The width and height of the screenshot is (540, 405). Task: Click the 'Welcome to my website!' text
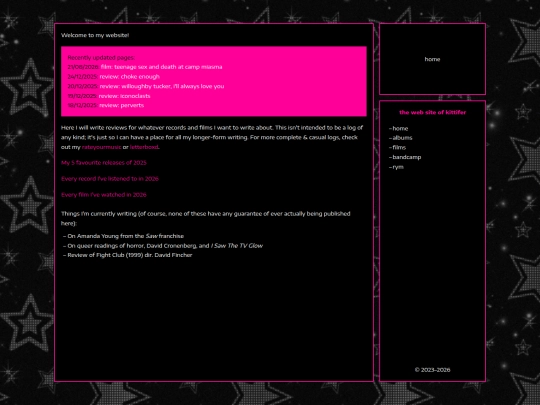pyautogui.click(x=95, y=35)
